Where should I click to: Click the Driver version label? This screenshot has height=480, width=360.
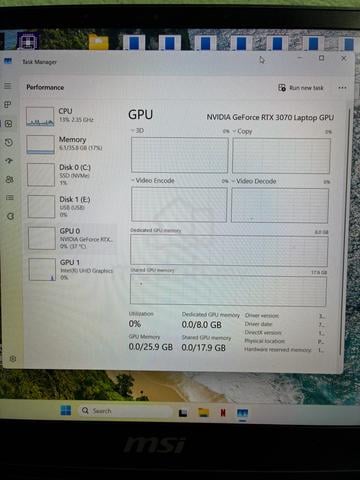pos(262,315)
